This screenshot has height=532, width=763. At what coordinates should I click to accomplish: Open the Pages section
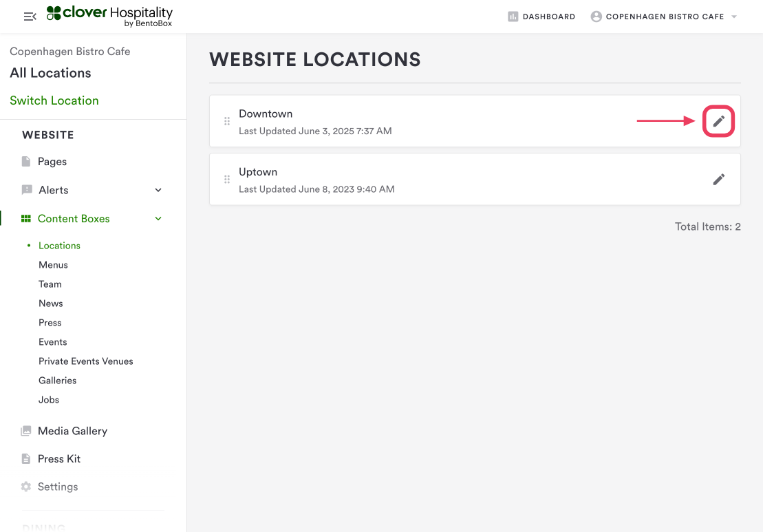(x=52, y=161)
